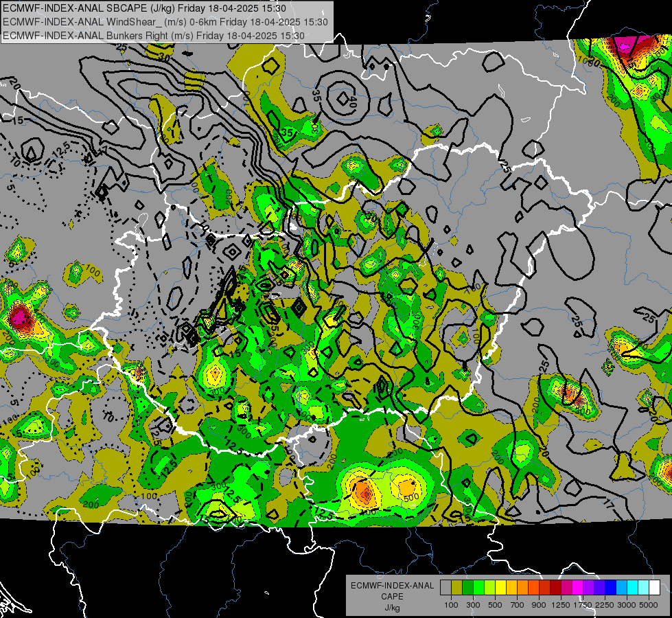Select the pure yellow swatch starting at 500

coord(500,588)
